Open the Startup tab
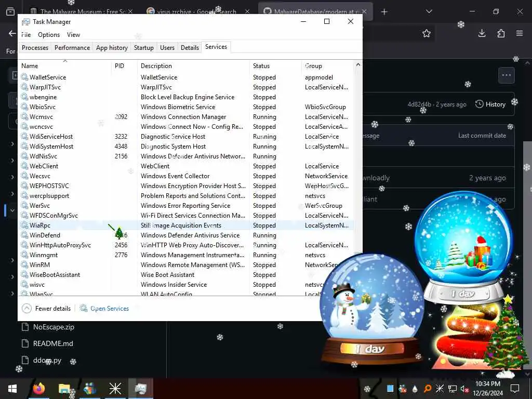532x399 pixels. coord(143,47)
